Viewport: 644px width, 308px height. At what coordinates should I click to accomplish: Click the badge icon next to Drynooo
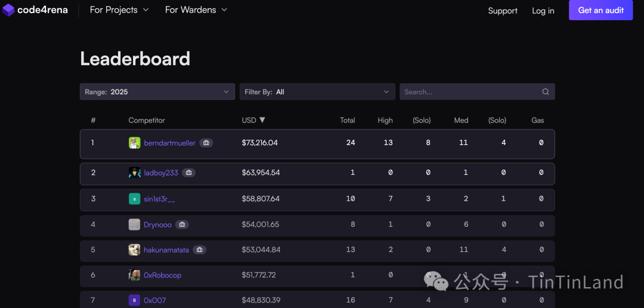[x=182, y=224]
